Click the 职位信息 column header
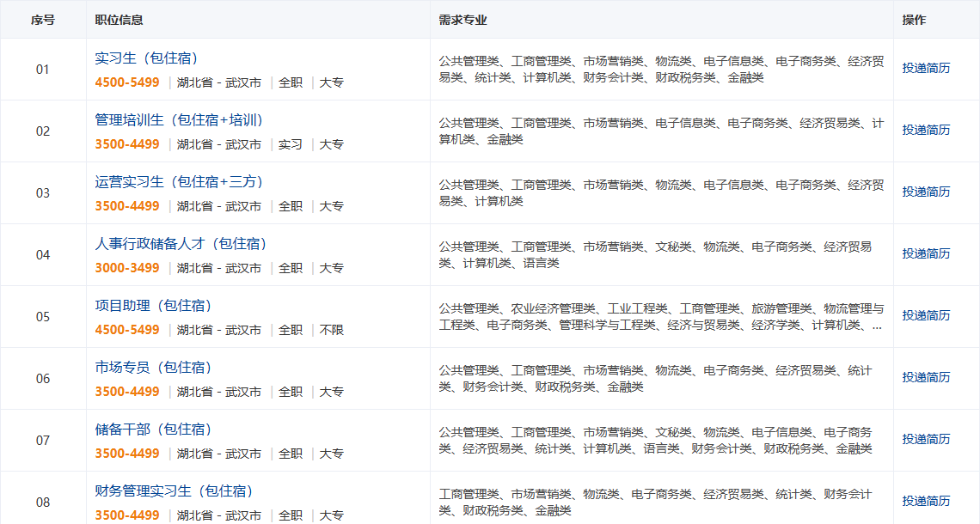The height and width of the screenshot is (524, 980). click(119, 20)
